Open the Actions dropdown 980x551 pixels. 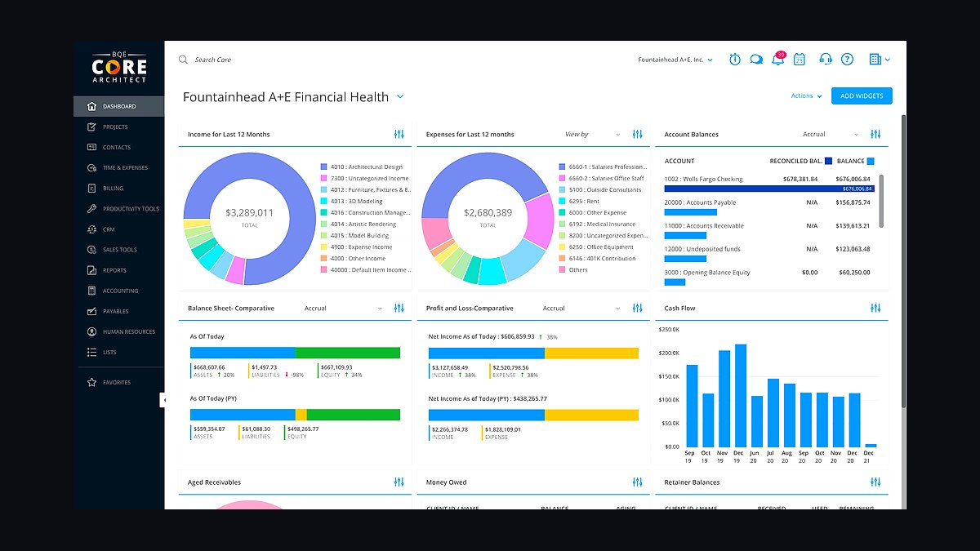pyautogui.click(x=806, y=96)
